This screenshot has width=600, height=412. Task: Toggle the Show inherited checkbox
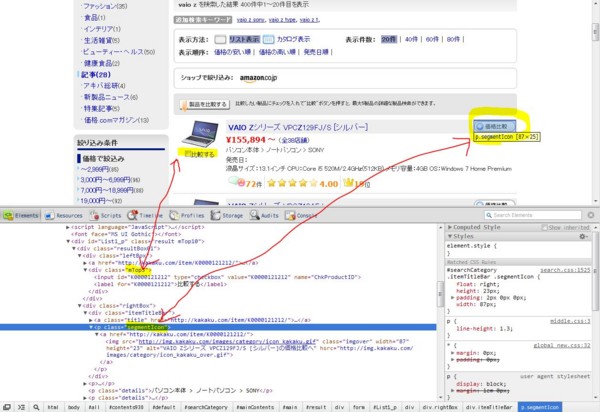(544, 228)
